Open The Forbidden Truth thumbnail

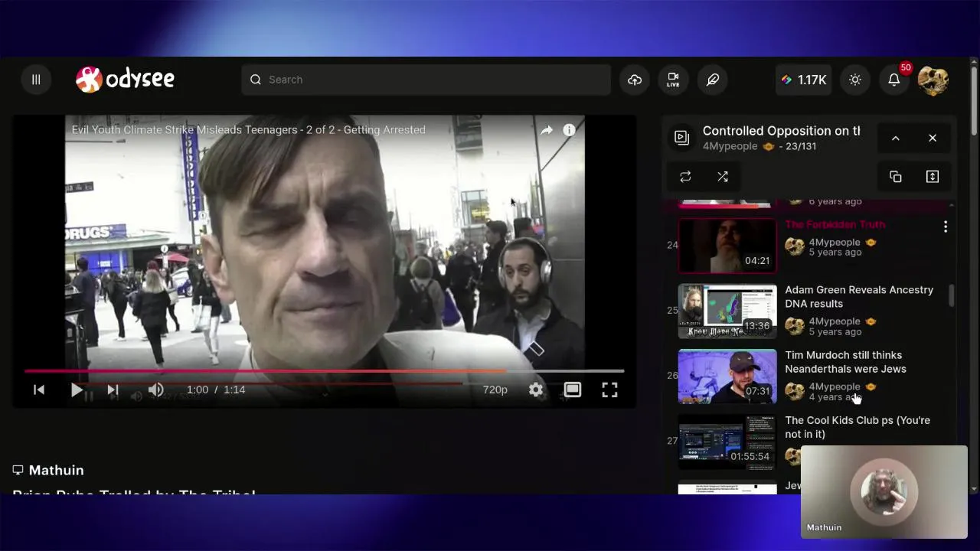point(727,246)
